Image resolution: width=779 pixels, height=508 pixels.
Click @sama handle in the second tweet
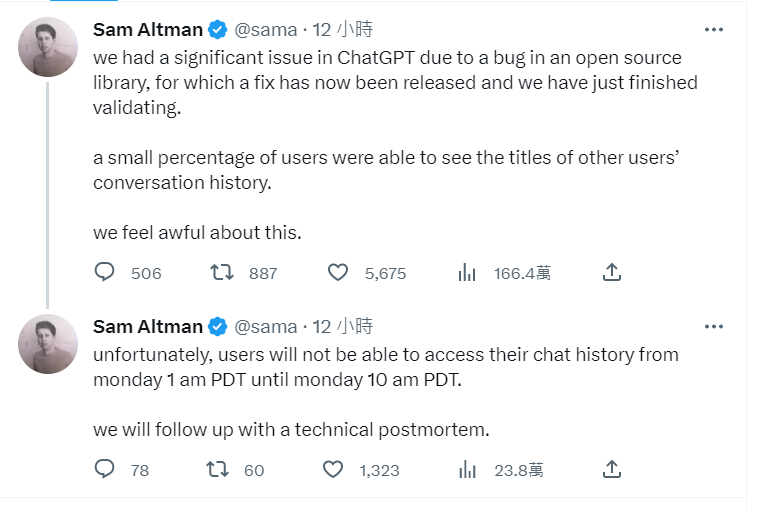pos(266,326)
